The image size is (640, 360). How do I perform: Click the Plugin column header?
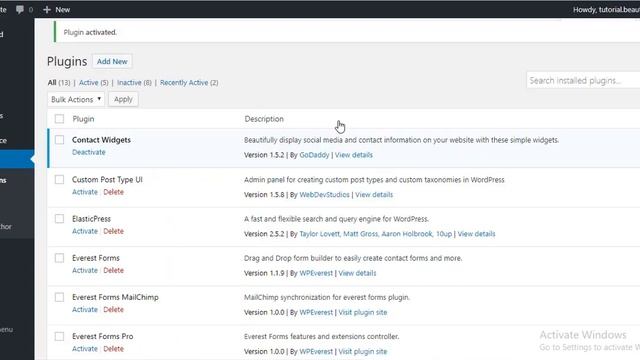83,119
